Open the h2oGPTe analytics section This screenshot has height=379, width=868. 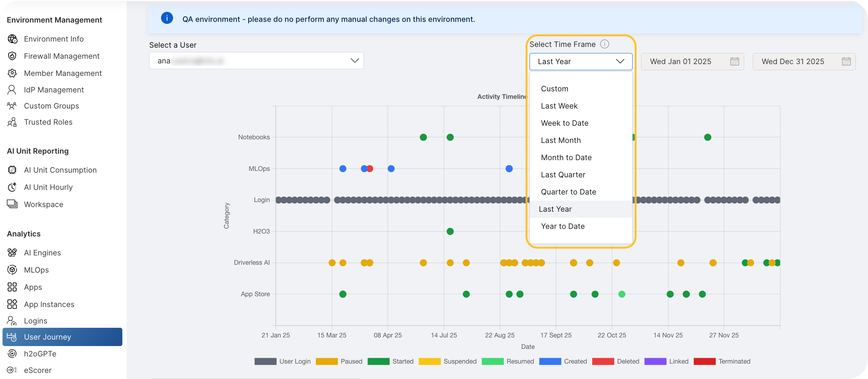click(x=40, y=354)
